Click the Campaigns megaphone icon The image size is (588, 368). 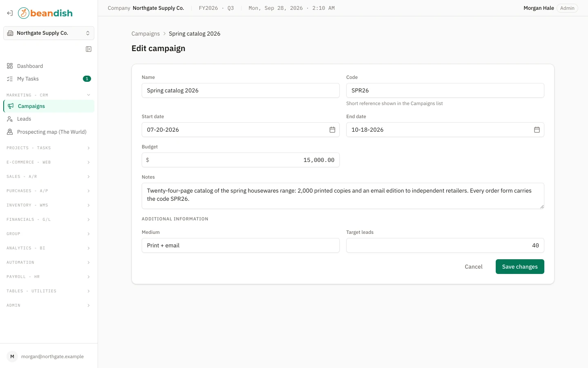[11, 106]
